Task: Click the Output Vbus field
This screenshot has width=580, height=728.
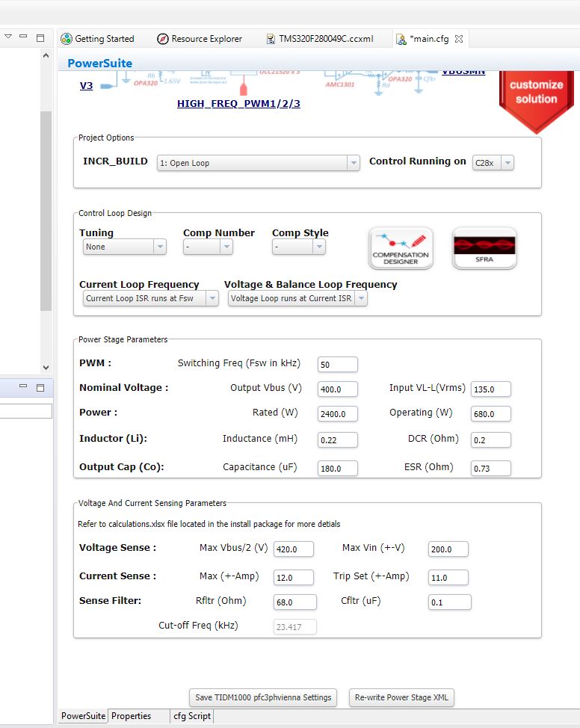Action: (338, 389)
